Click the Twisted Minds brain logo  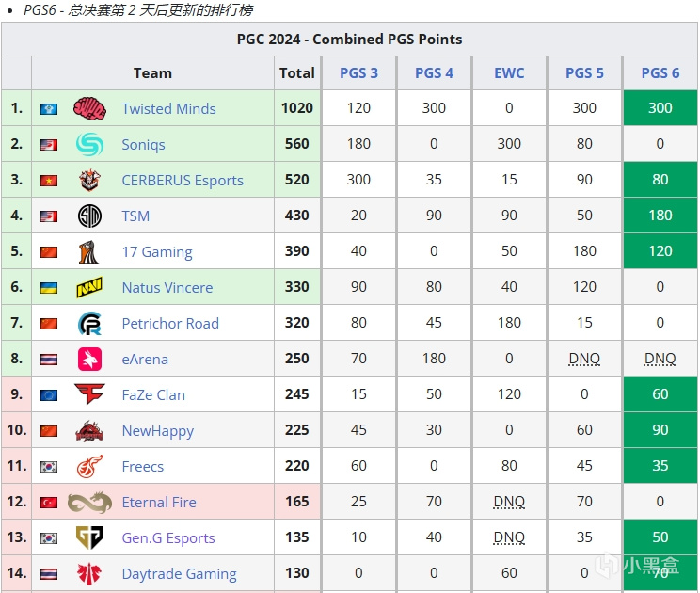click(x=89, y=108)
